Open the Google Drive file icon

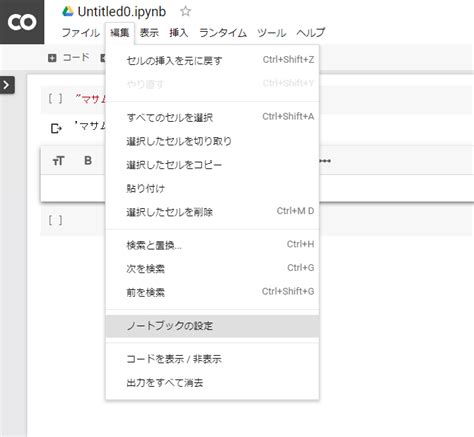[68, 12]
